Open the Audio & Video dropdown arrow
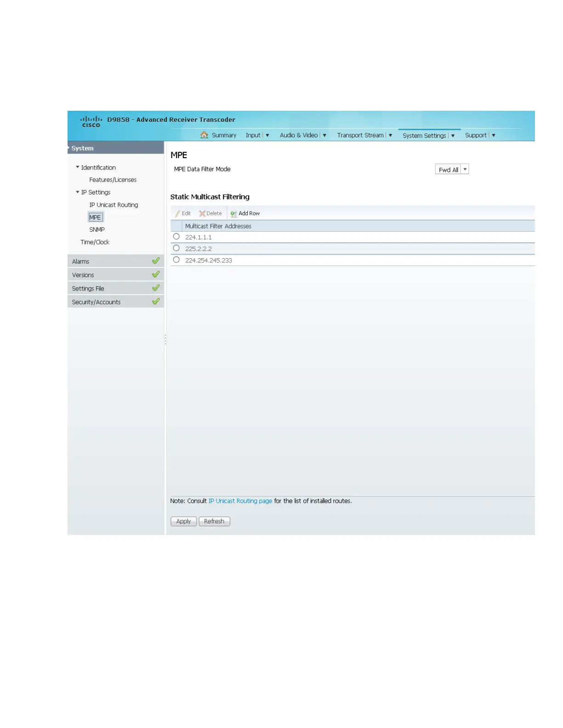 [x=324, y=136]
